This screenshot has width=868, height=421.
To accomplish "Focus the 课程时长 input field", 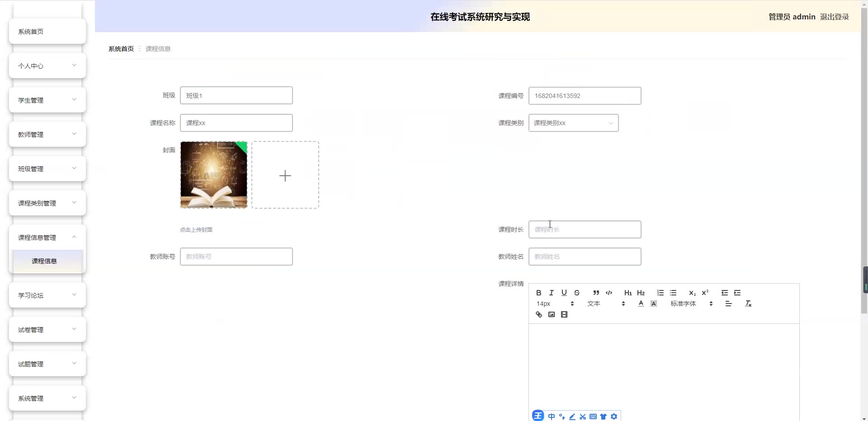I will [x=585, y=229].
